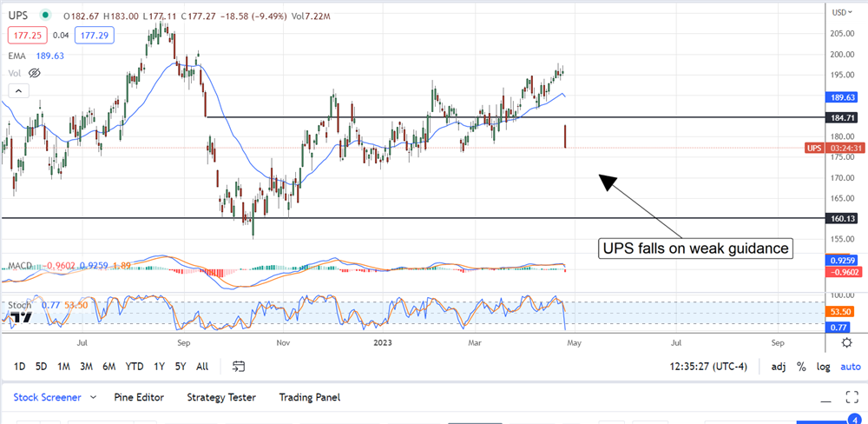Click the green market status dot next to UPS

tap(45, 16)
